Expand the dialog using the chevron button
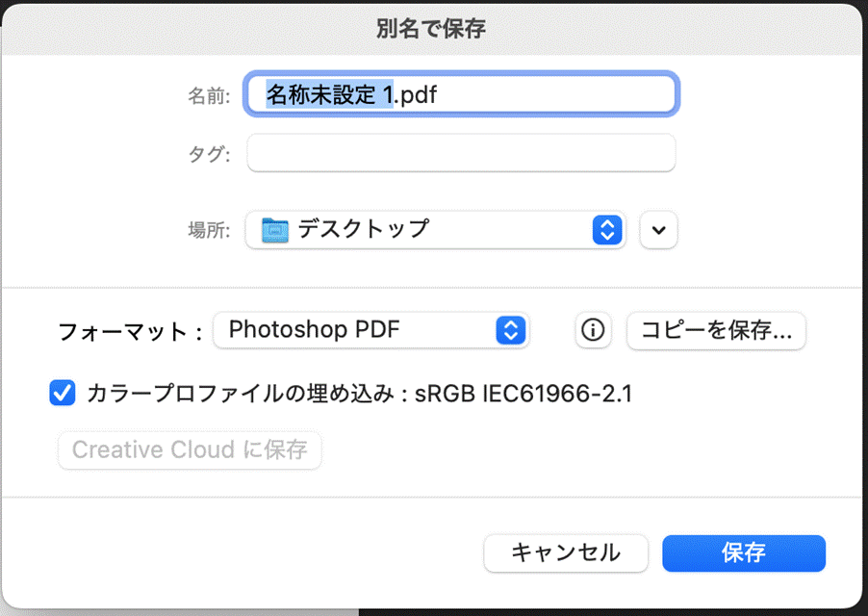Screen dimensions: 868x616 click(x=658, y=230)
